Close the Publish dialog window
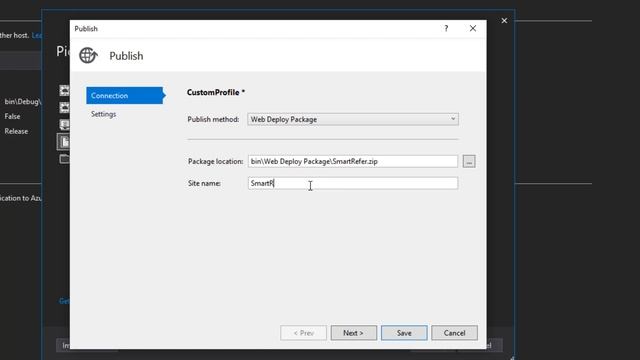 [473, 28]
